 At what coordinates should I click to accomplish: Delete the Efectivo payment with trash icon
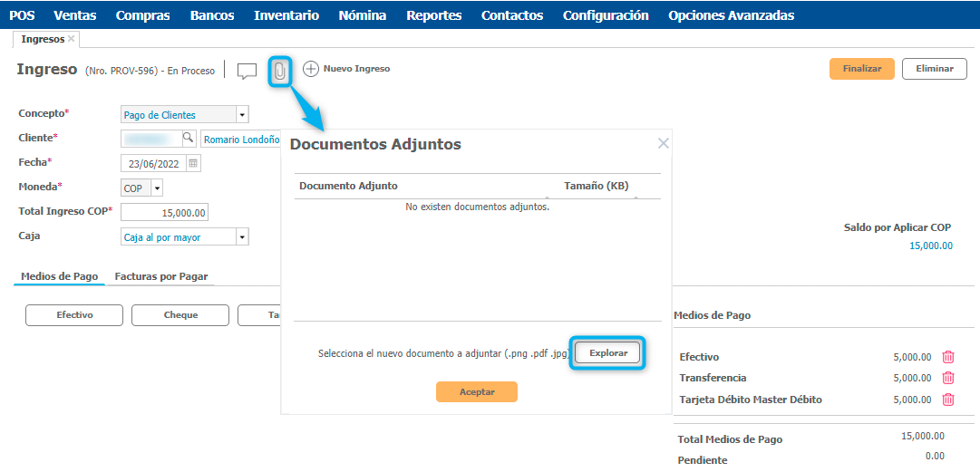click(948, 357)
